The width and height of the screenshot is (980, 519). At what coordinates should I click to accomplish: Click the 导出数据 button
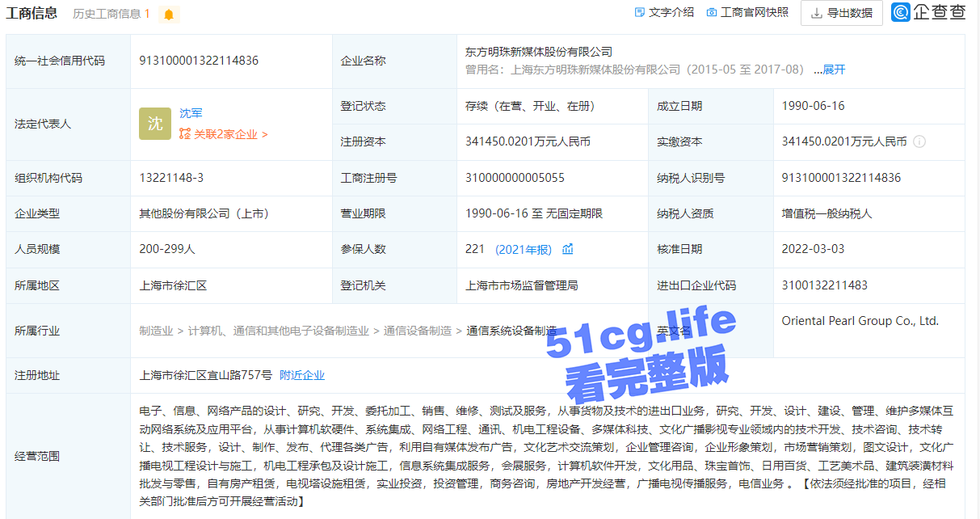click(842, 13)
